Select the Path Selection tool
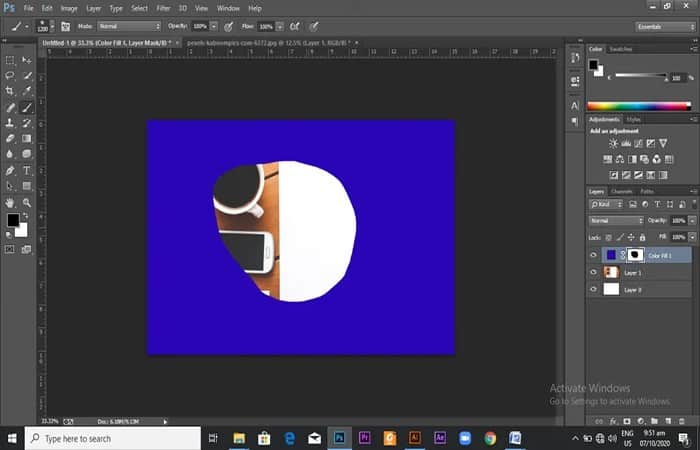This screenshot has width=700, height=450. pos(10,186)
